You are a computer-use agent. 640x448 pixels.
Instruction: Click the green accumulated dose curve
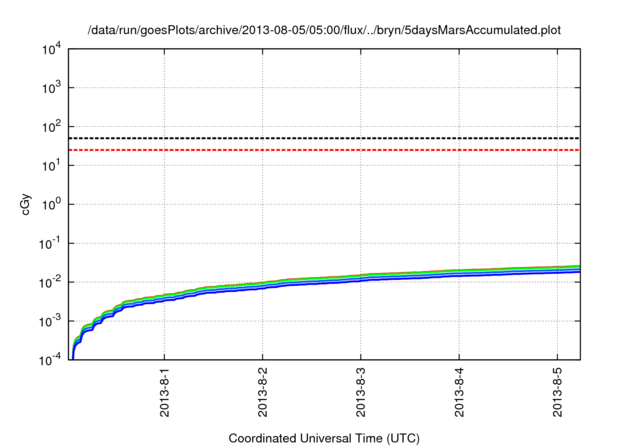(361, 276)
